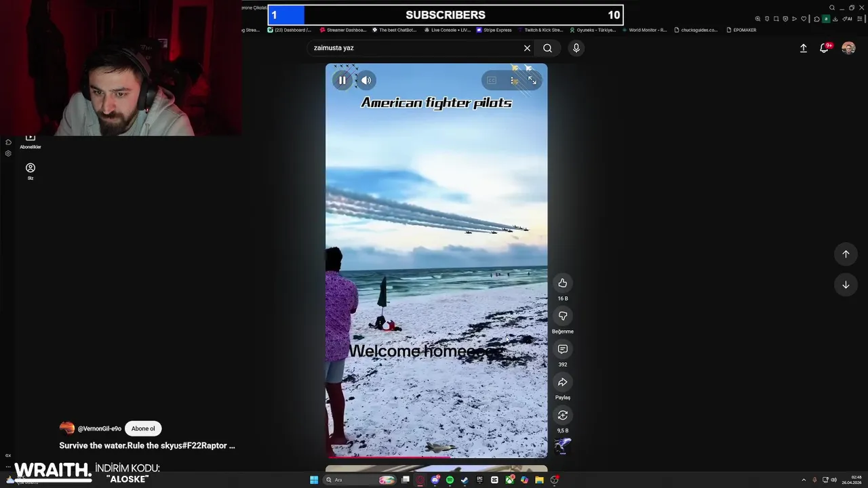Open the 'Oyuneks - Türkiye...' bookmark
Viewport: 868px width, 488px height.
593,30
